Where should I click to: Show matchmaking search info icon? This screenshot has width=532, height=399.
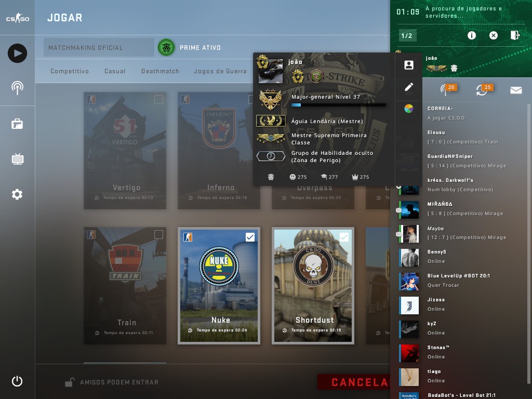(472, 35)
